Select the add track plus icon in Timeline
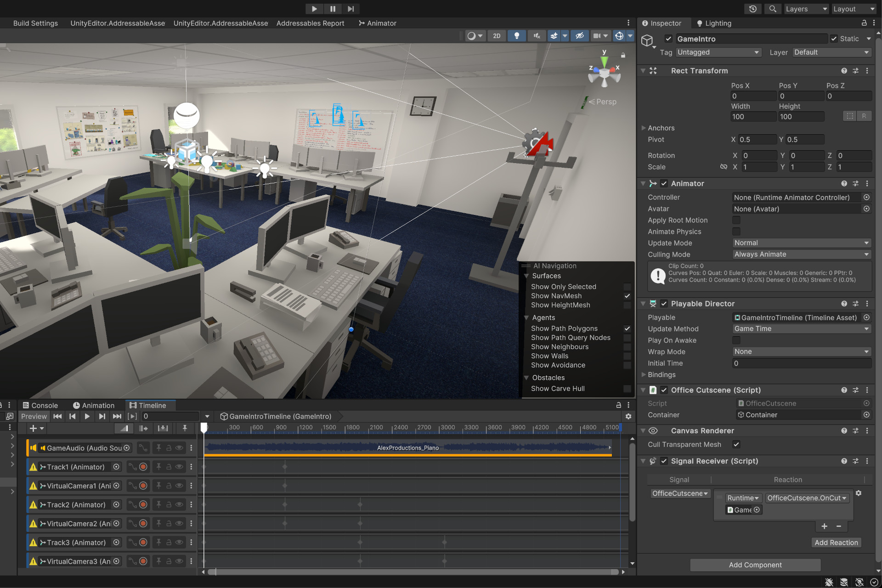The height and width of the screenshot is (588, 882). [x=32, y=428]
